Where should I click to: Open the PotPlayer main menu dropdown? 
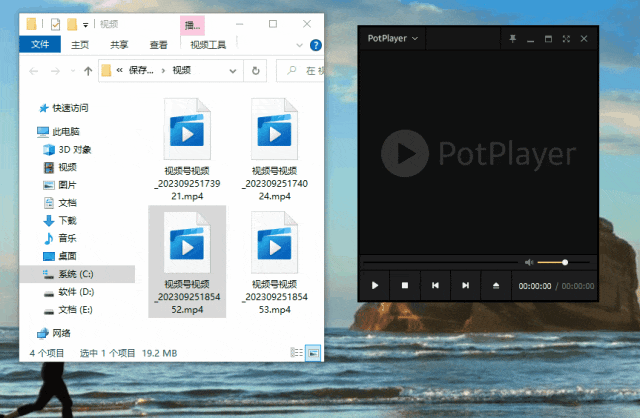[392, 38]
